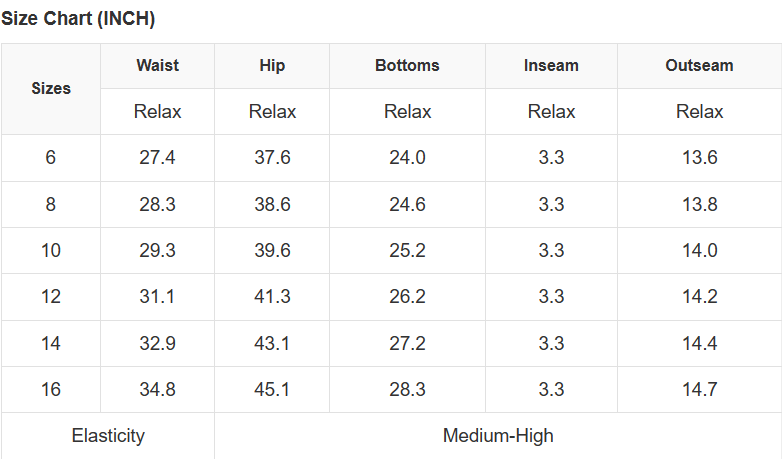Image resolution: width=783 pixels, height=459 pixels.
Task: Select the Hip column header
Action: tap(272, 65)
